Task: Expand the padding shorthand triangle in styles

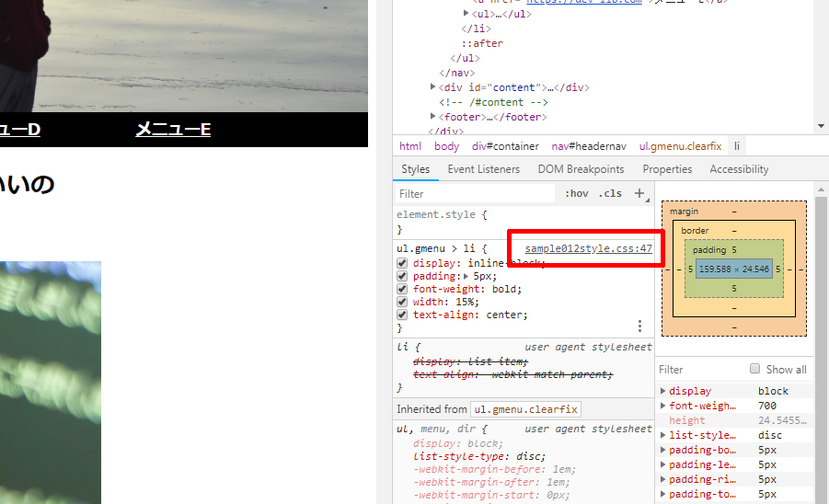Action: pos(466,276)
